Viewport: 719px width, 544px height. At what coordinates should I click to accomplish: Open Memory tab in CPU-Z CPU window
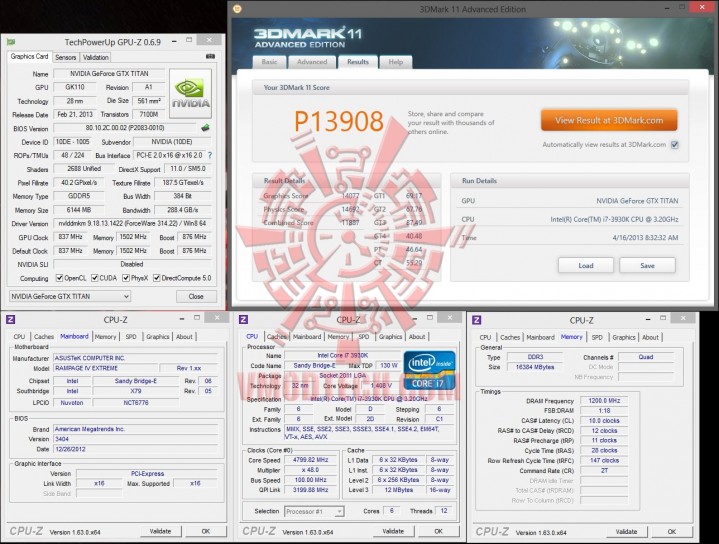click(338, 337)
